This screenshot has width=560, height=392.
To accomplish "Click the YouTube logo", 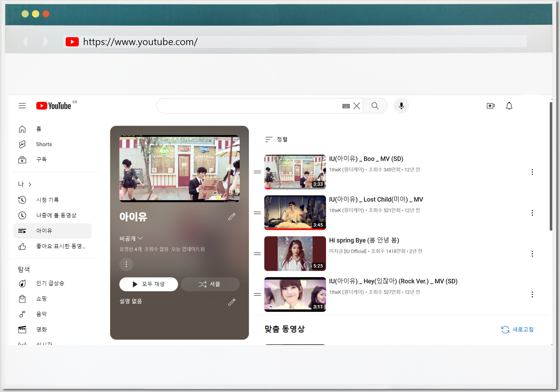I will 54,106.
